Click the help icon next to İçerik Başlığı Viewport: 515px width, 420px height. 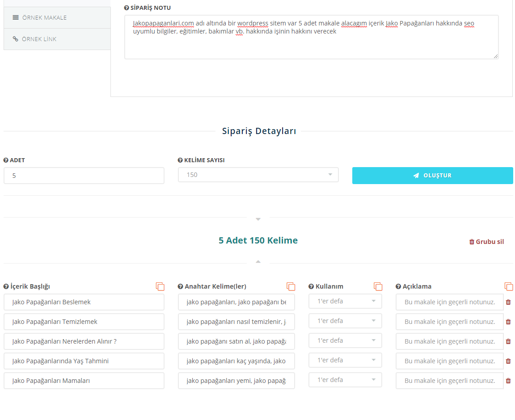tap(6, 286)
